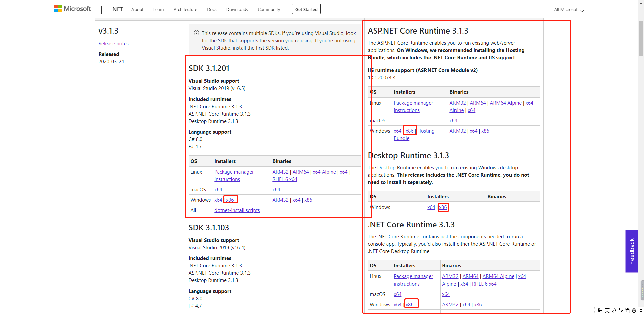The width and height of the screenshot is (644, 314).
Task: Download SDK 3.1.201 Windows x64 installer
Action: pos(218,200)
